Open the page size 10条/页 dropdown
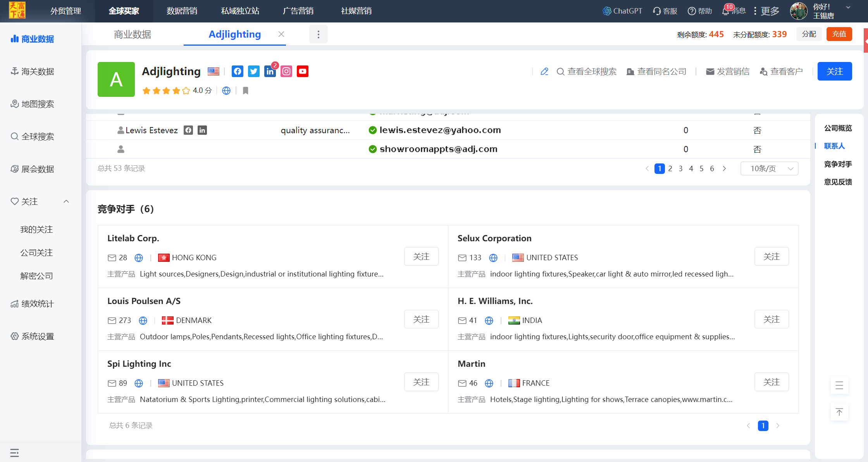The height and width of the screenshot is (462, 868). [769, 168]
